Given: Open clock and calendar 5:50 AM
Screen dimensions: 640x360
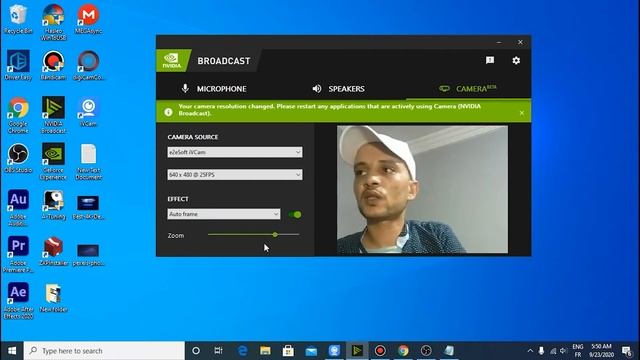Looking at the screenshot, I should pos(602,351).
